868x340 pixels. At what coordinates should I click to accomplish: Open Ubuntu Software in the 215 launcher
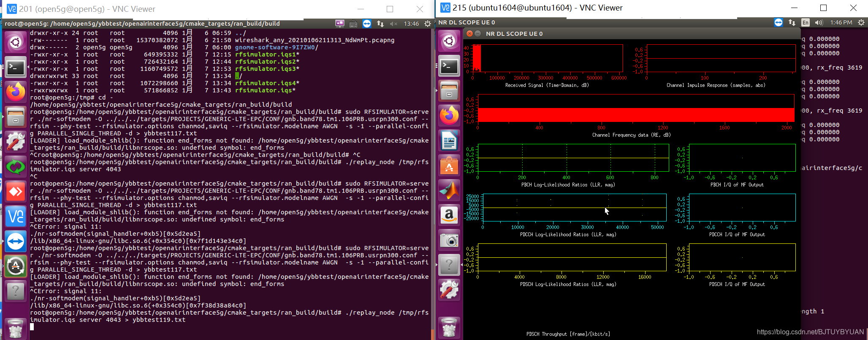pyautogui.click(x=449, y=166)
